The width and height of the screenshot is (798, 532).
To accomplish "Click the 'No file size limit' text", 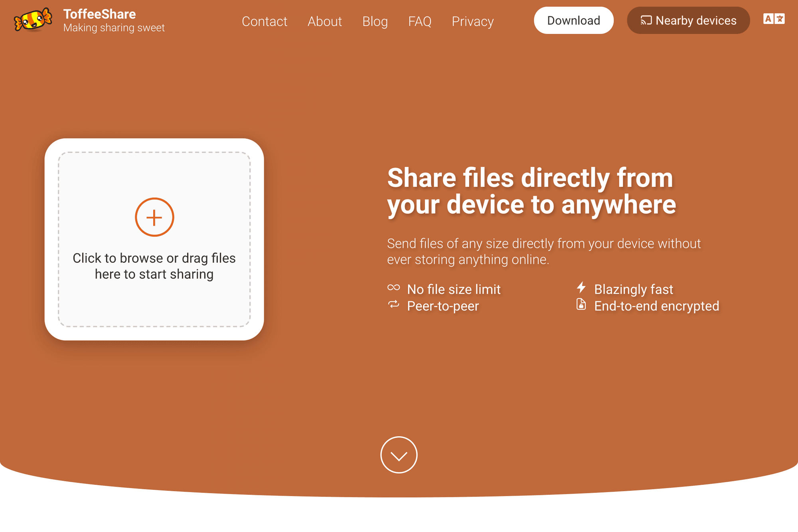I will point(454,289).
